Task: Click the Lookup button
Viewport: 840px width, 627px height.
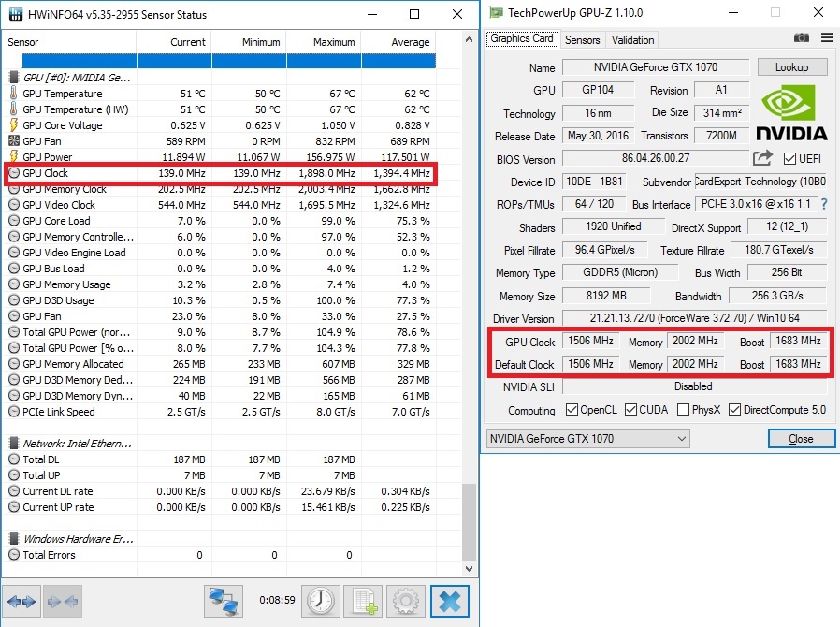Action: click(x=791, y=67)
